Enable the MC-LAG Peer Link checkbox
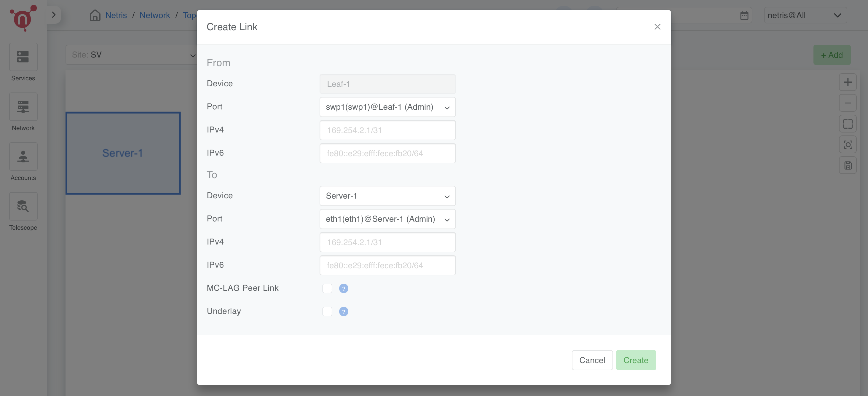 [327, 288]
